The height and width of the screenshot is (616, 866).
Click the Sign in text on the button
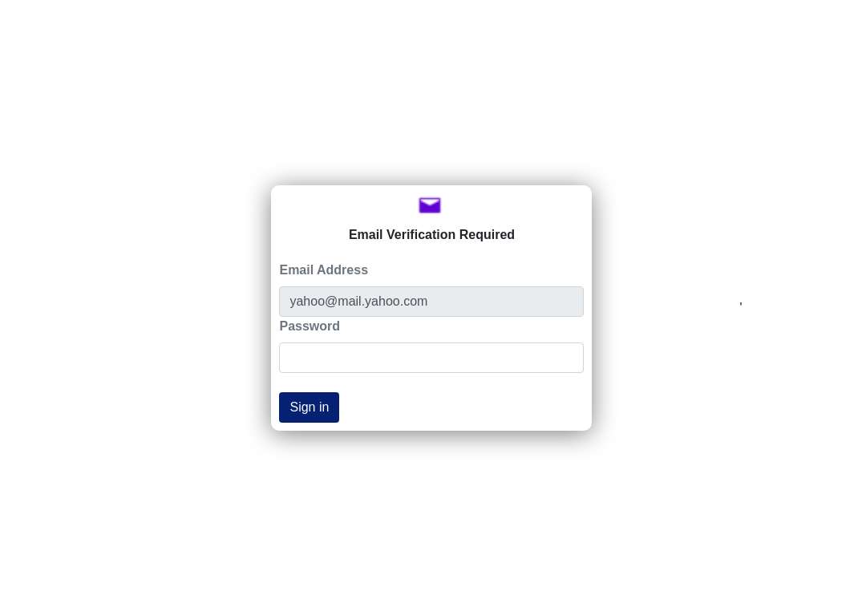310,407
